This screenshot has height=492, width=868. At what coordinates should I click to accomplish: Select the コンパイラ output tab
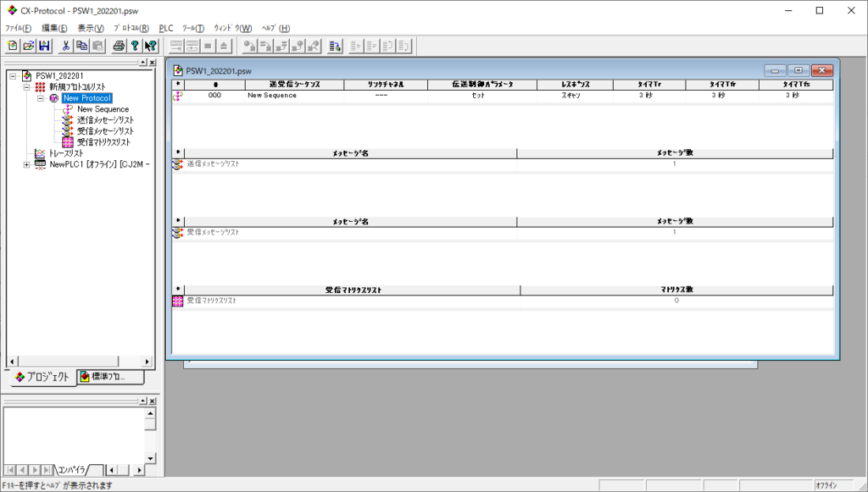pos(71,470)
